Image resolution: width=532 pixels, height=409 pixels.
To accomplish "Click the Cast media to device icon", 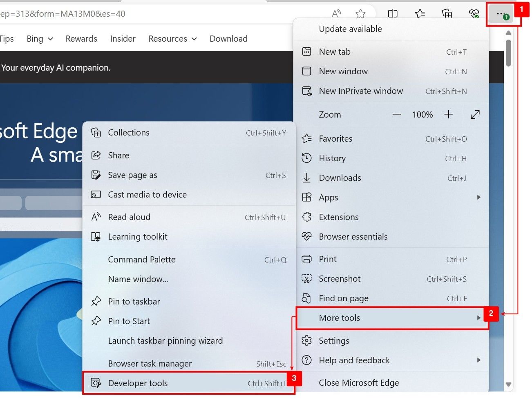I will [96, 195].
